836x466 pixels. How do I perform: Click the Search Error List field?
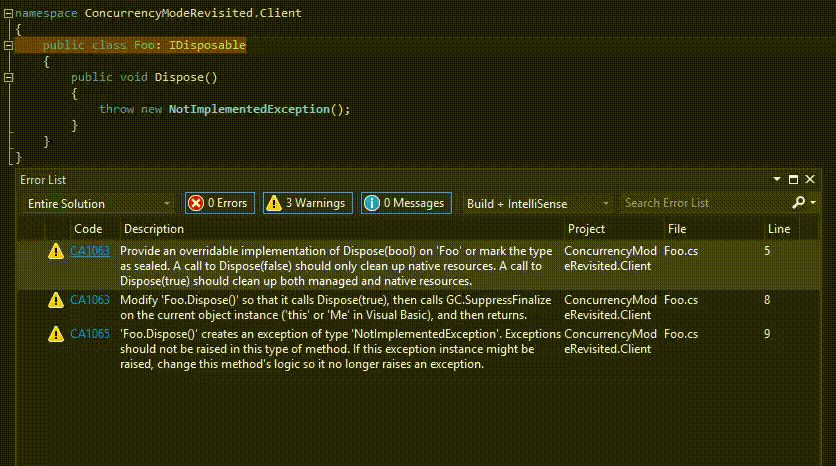(704, 203)
